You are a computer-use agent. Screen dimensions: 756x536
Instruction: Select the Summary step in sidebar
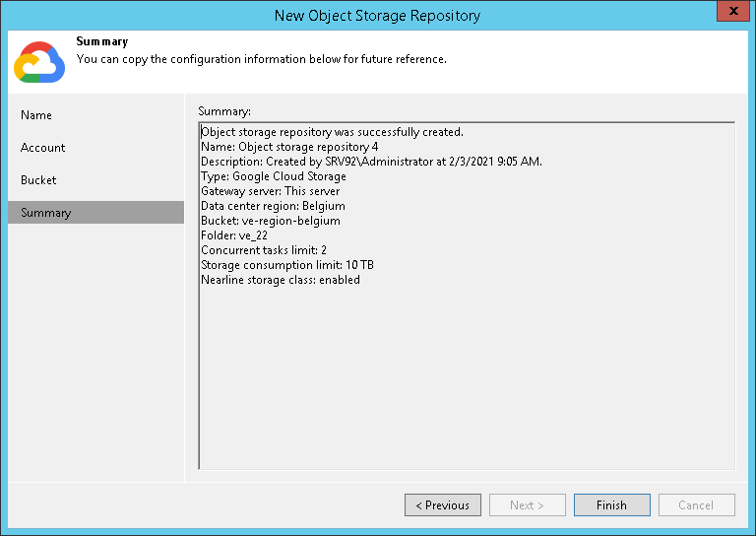click(x=46, y=213)
